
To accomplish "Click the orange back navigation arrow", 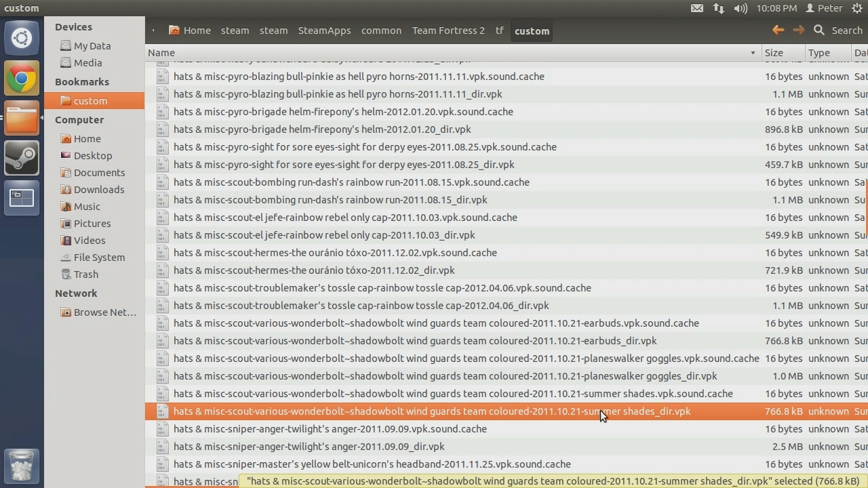I will point(778,30).
